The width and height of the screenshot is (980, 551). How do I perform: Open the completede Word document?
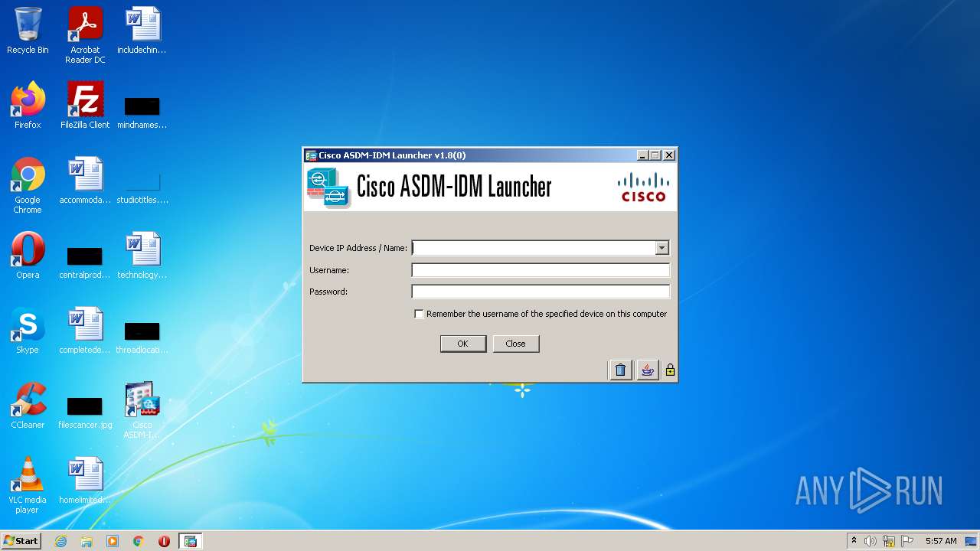tap(85, 331)
